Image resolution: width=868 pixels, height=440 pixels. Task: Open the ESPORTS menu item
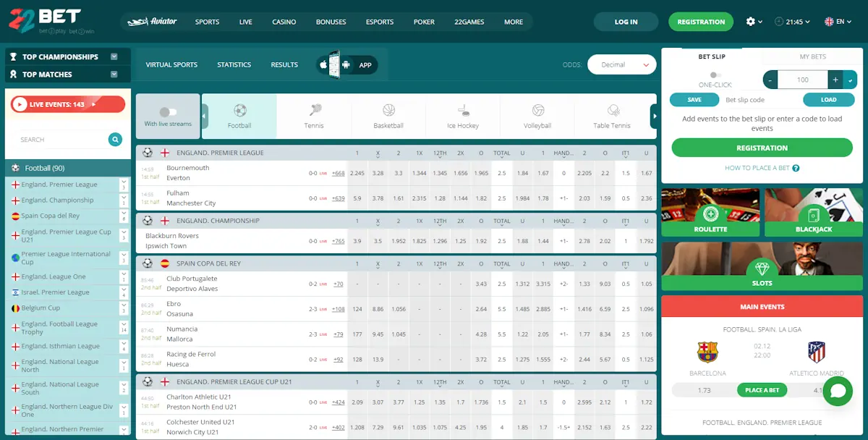click(379, 21)
